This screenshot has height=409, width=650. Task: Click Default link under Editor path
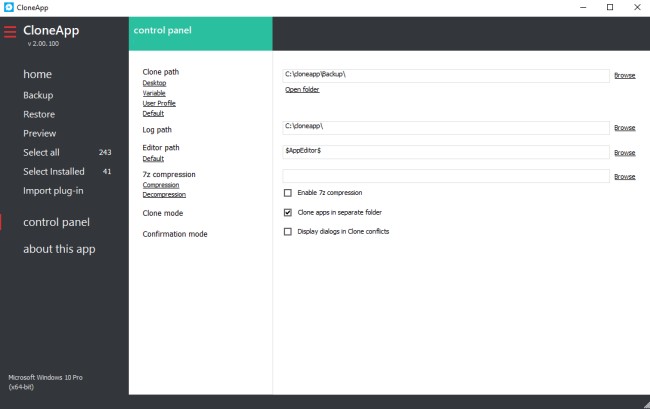153,158
